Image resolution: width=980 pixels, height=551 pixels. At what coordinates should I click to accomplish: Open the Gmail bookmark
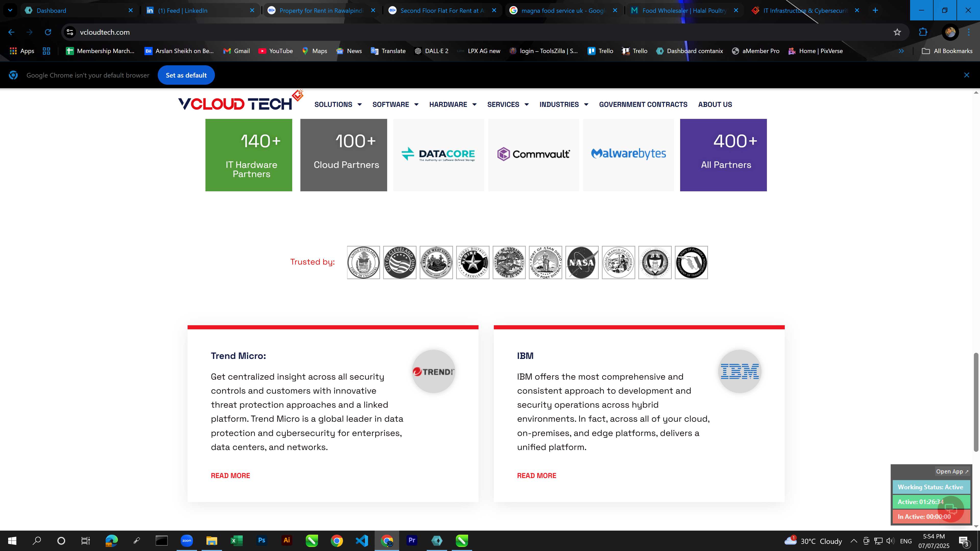tap(237, 51)
